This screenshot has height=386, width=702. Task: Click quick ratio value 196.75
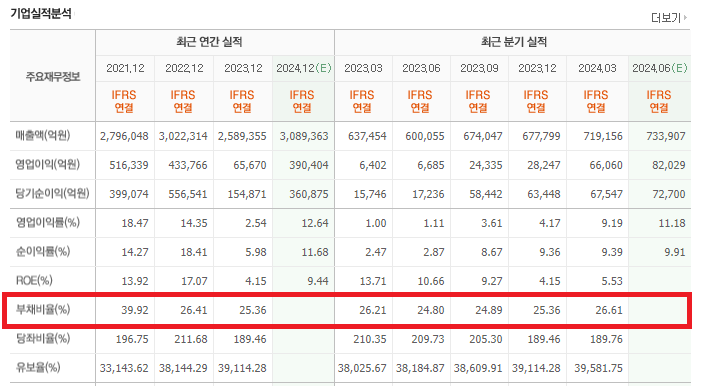click(x=132, y=339)
